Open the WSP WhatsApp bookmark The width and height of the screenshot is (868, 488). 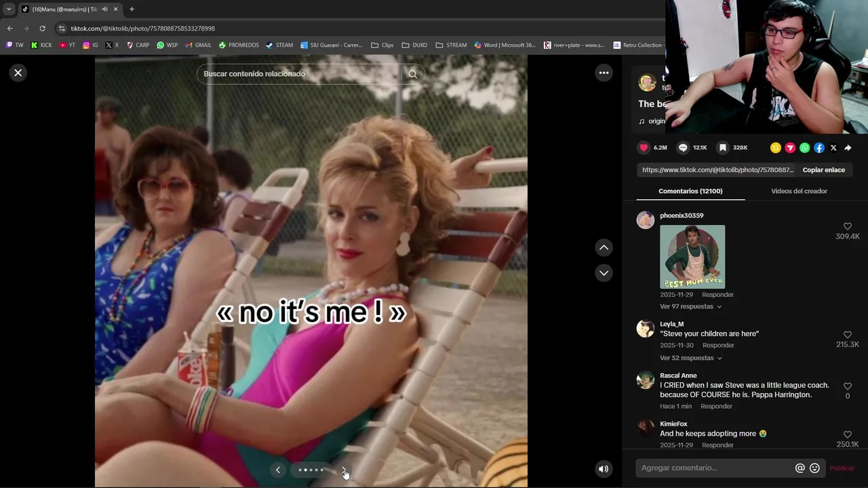coord(167,45)
